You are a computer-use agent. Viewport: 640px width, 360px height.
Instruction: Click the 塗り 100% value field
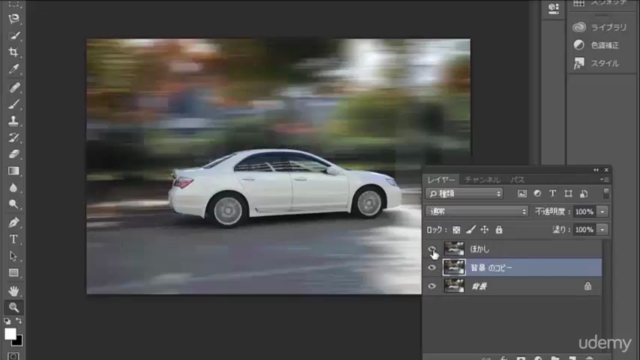(x=584, y=230)
